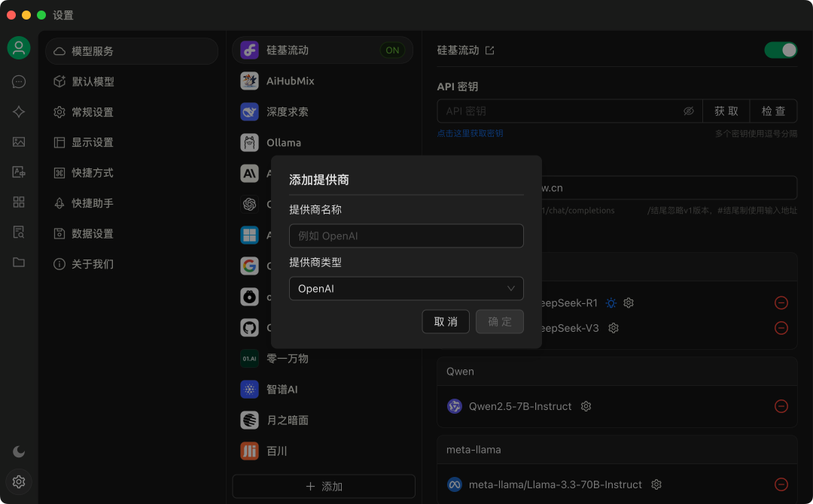Open settings gear for DeepSeek-V3 model
The width and height of the screenshot is (813, 504).
tap(614, 328)
